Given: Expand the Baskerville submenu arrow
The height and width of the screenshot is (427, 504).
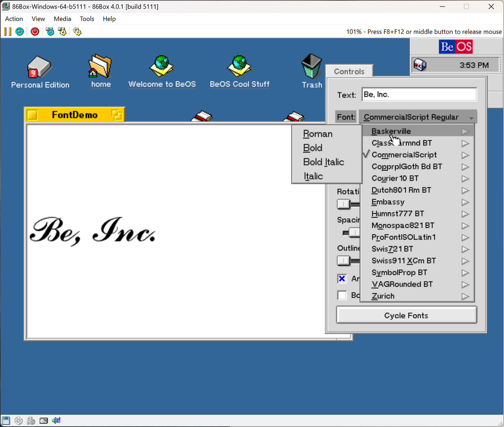Looking at the screenshot, I should 465,132.
